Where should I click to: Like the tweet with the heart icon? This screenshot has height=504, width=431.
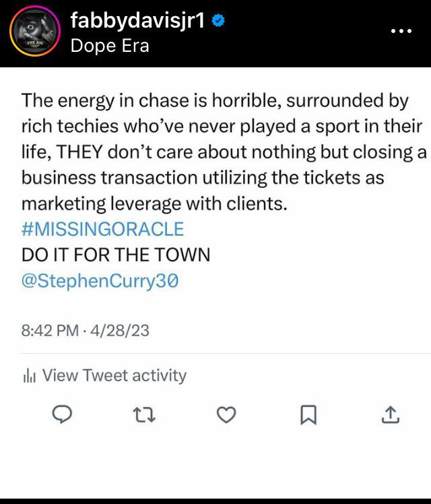click(226, 416)
